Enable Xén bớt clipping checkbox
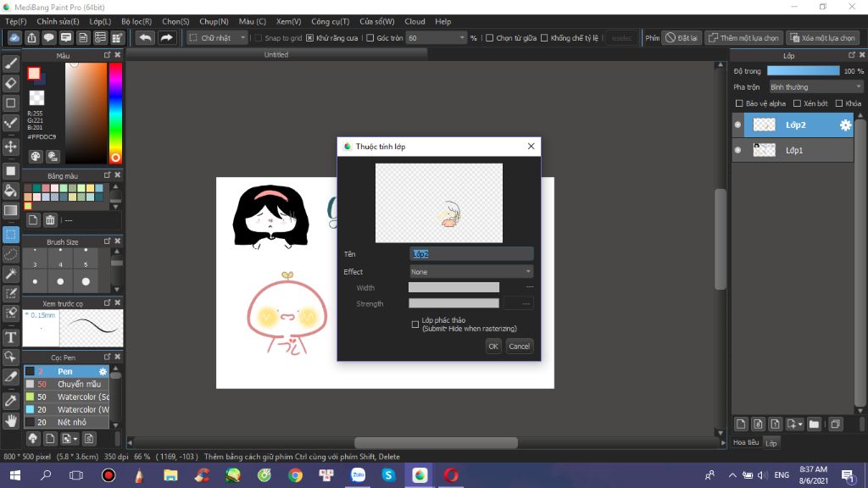 (797, 103)
